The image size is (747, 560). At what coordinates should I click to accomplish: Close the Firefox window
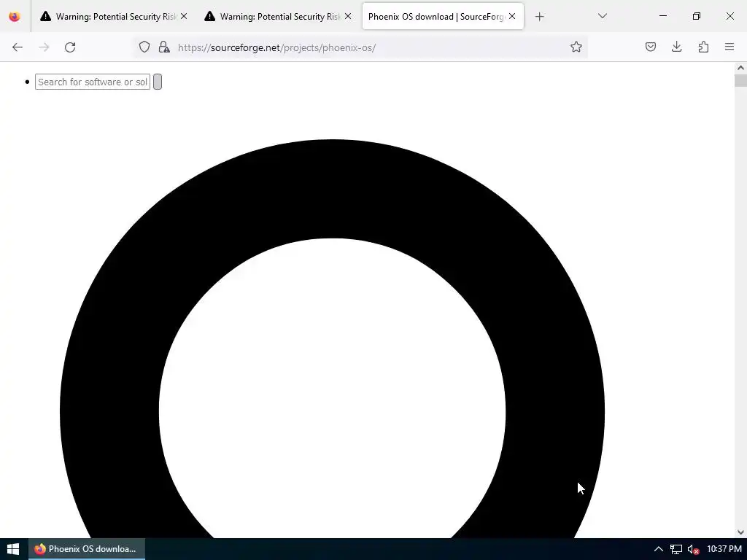729,16
